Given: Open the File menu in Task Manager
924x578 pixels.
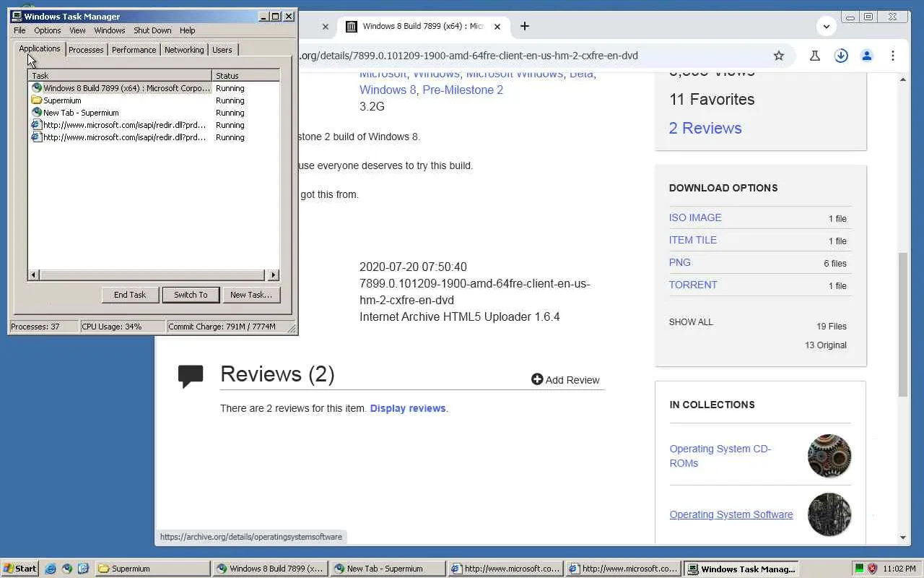Looking at the screenshot, I should [x=19, y=30].
